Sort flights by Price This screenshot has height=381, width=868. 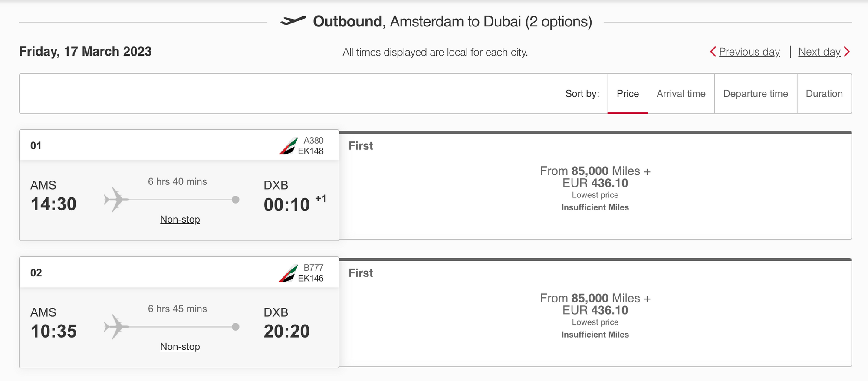click(x=628, y=94)
